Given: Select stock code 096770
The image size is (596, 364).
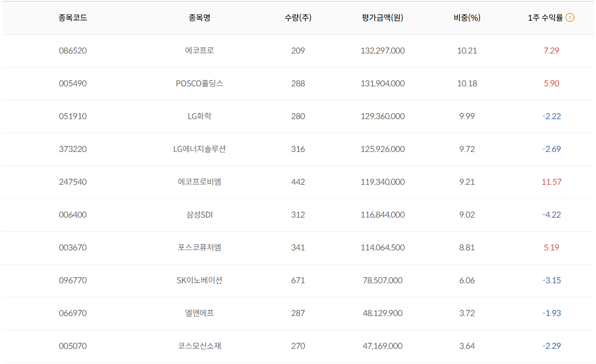Looking at the screenshot, I should [x=73, y=281].
